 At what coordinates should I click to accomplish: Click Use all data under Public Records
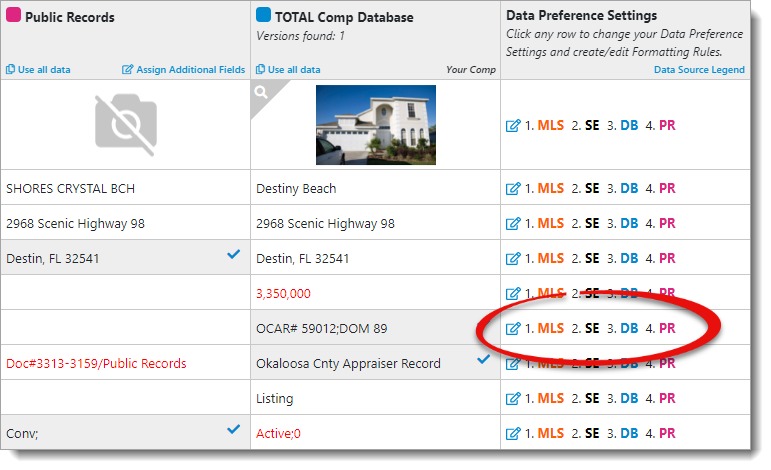[38, 70]
